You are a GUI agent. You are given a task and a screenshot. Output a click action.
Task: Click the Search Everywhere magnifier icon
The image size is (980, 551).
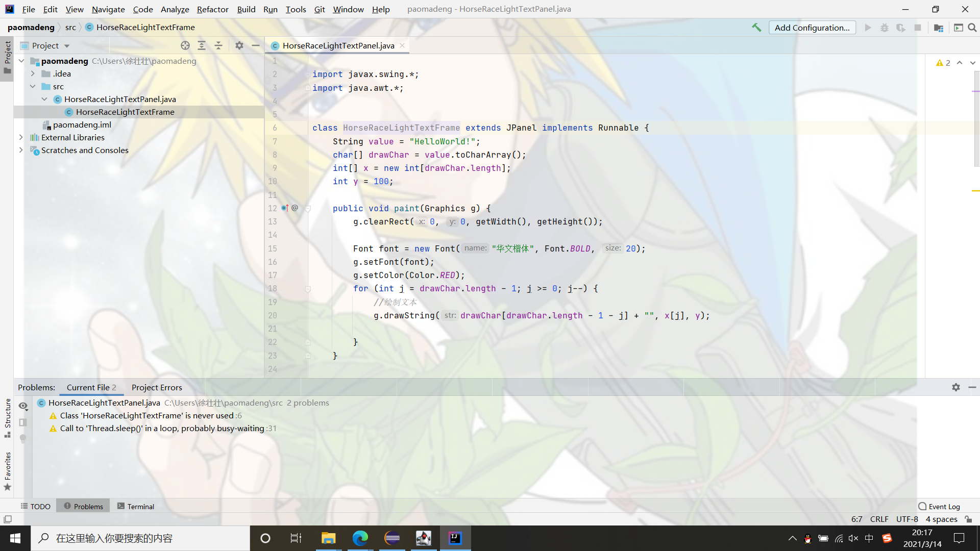click(x=972, y=28)
